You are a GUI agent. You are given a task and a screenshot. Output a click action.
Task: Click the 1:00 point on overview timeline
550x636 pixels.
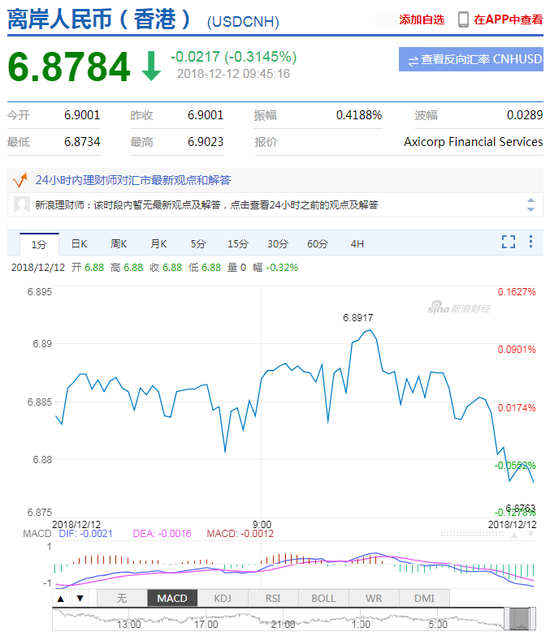tap(361, 624)
